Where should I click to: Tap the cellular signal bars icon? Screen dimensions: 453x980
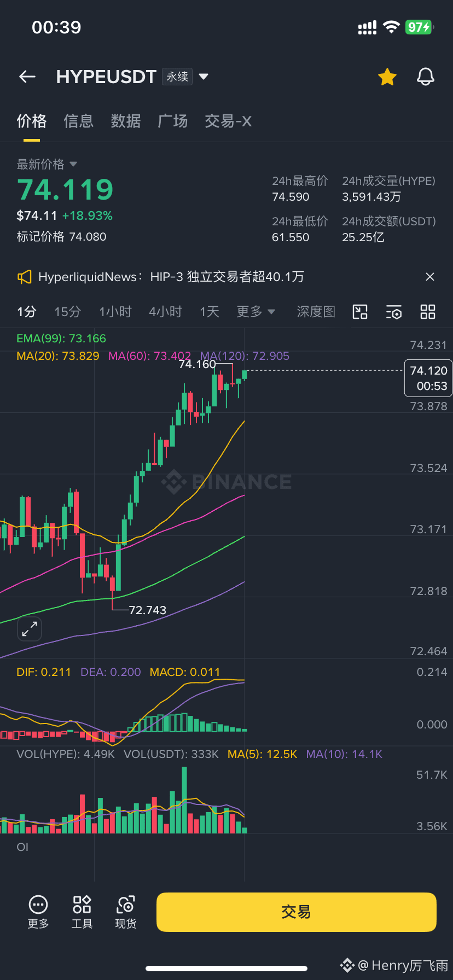point(367,28)
